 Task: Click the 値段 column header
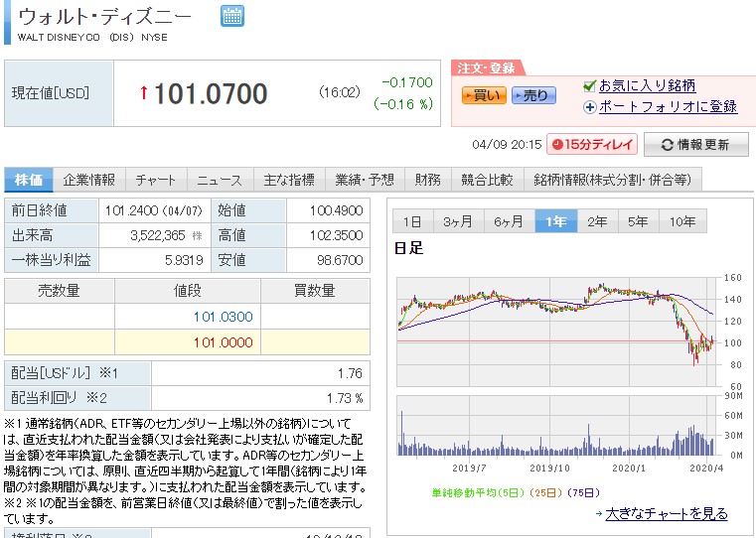[x=187, y=291]
